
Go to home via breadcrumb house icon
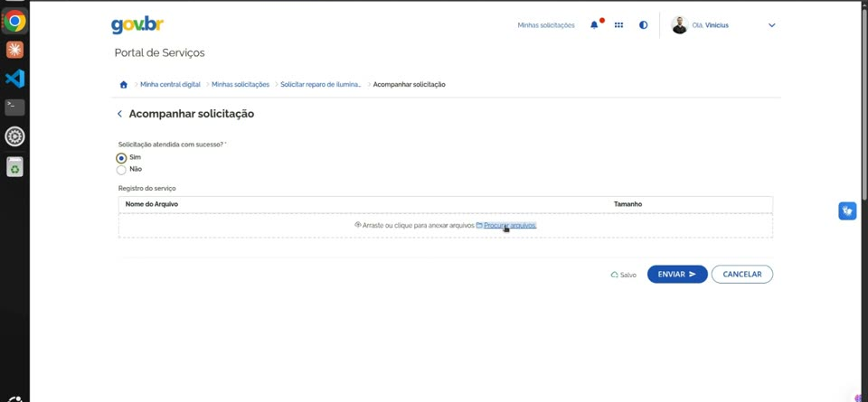pyautogui.click(x=124, y=85)
